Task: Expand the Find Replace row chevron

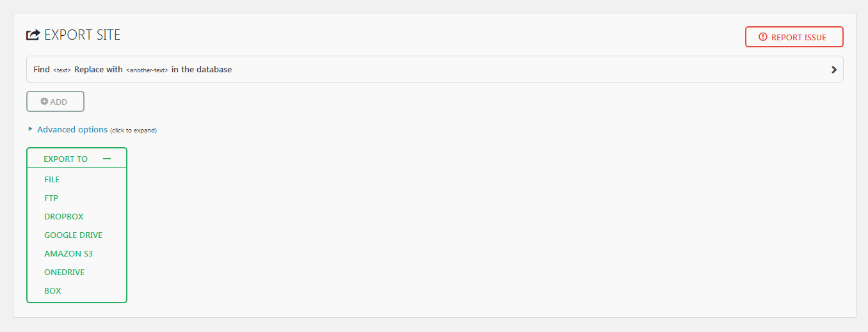Action: tap(833, 70)
